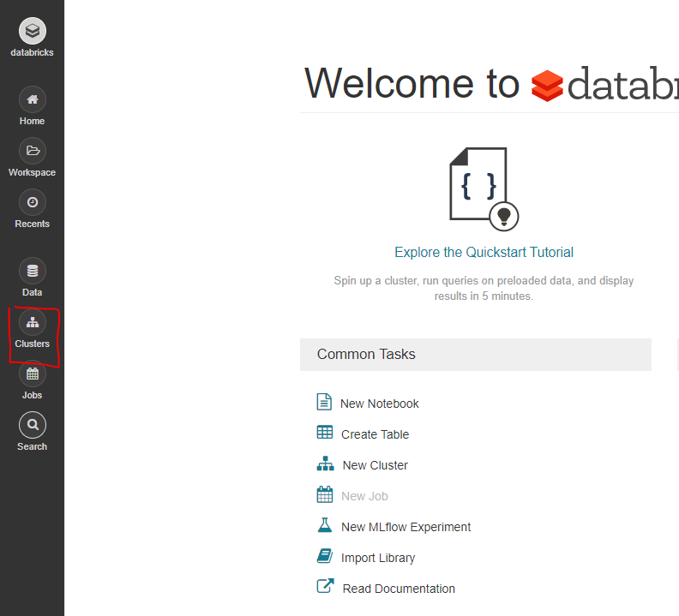The width and height of the screenshot is (679, 616).
Task: Click the Quickstart description text 'Spin up a cluster'
Action: click(484, 289)
